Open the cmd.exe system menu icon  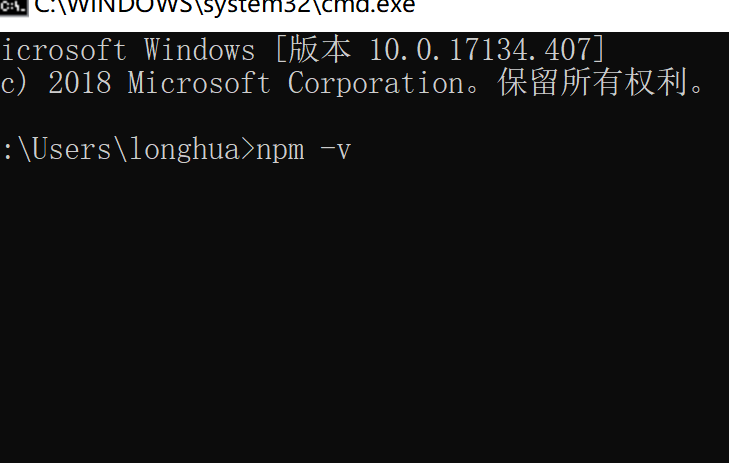[x=13, y=7]
